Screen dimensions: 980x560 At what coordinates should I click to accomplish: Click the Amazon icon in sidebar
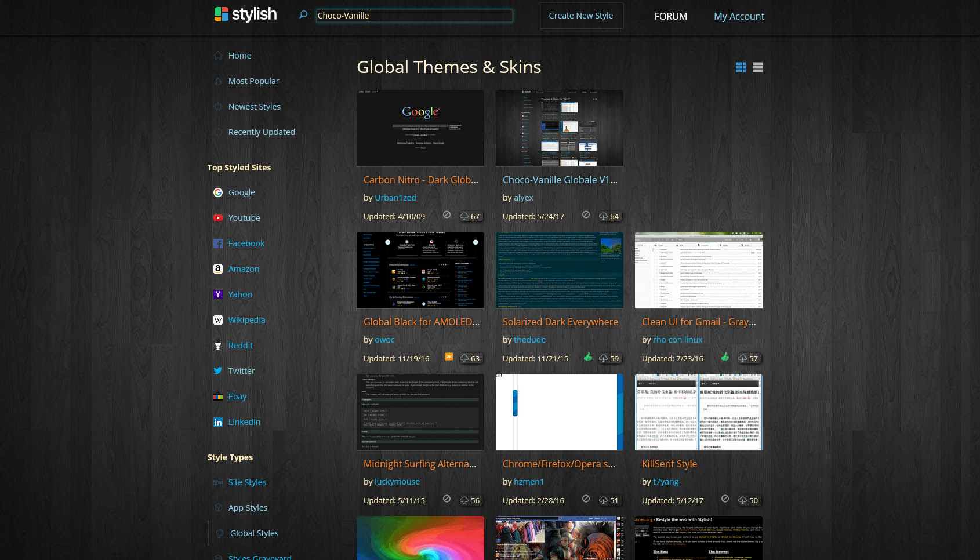coord(218,269)
